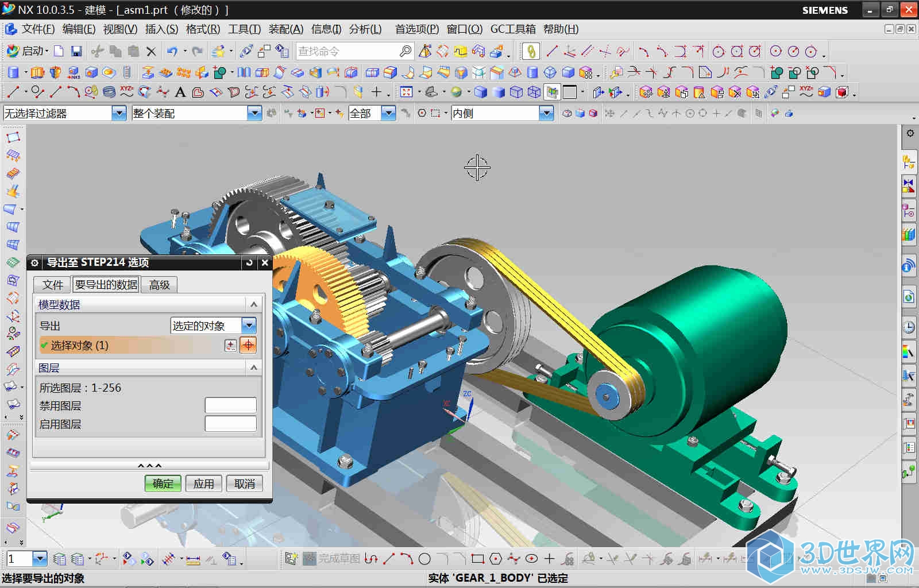Click the 要导出的数据 tab

[x=106, y=285]
